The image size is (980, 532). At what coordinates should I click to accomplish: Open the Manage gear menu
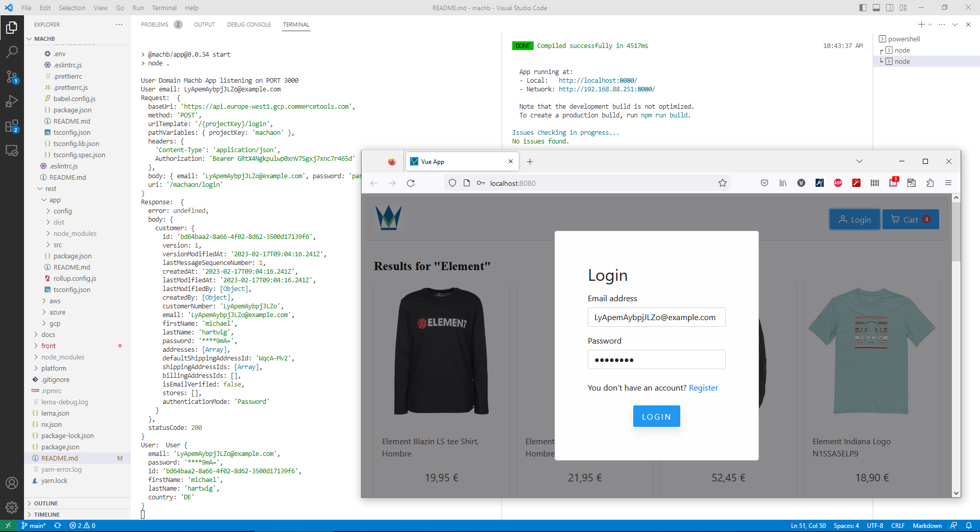tap(12, 507)
